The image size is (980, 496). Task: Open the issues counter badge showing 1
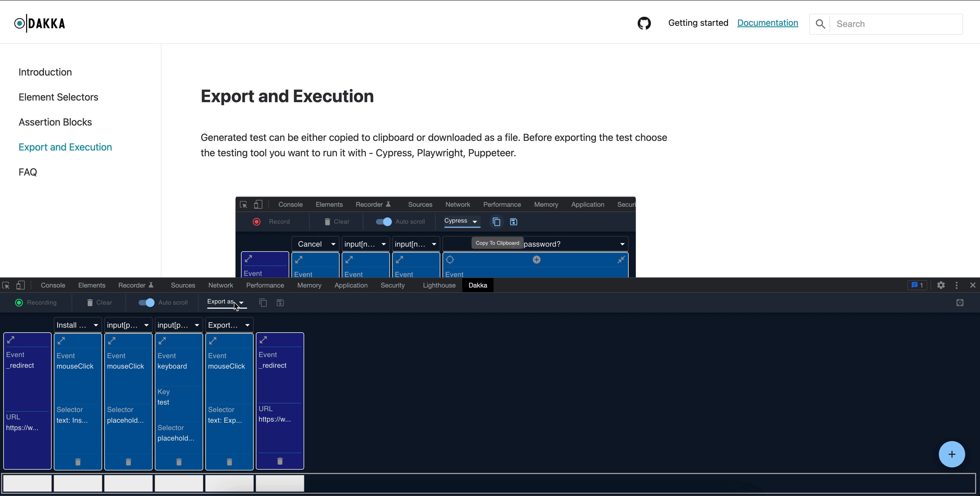(x=917, y=285)
